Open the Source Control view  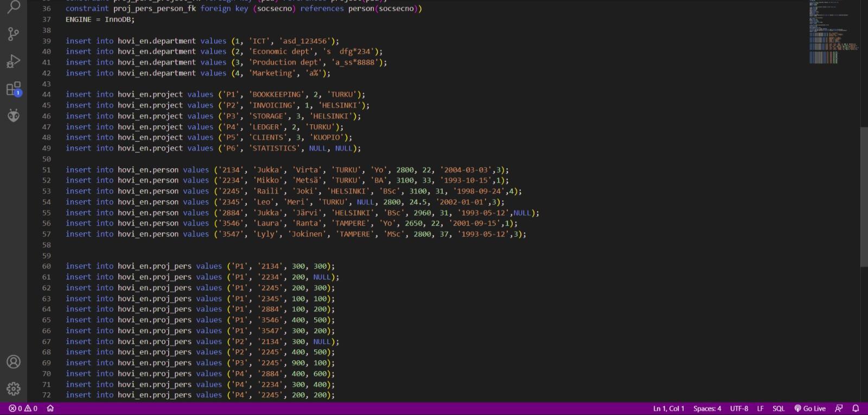14,34
